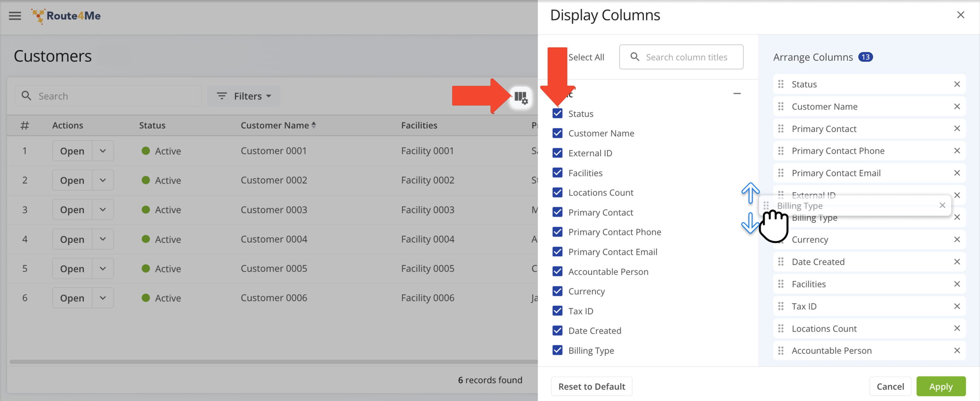Expand the Open dropdown arrow for Customer 0001
The height and width of the screenshot is (401, 980).
point(103,151)
